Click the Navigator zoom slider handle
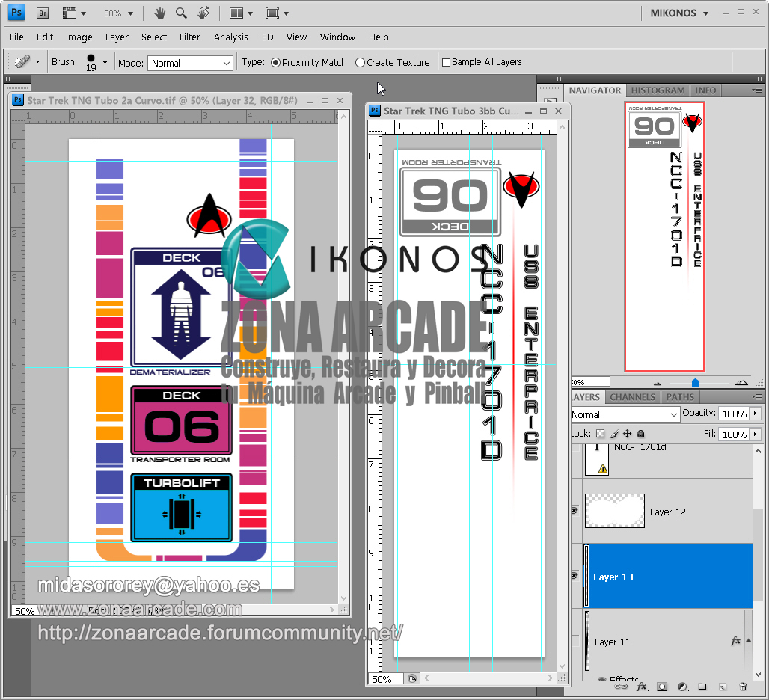The image size is (769, 700). [695, 382]
